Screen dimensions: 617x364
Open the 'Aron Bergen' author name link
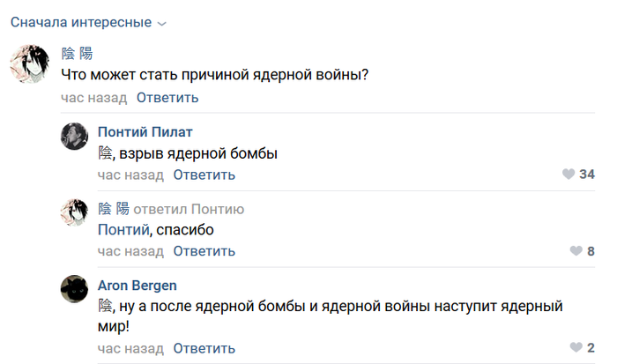[137, 286]
